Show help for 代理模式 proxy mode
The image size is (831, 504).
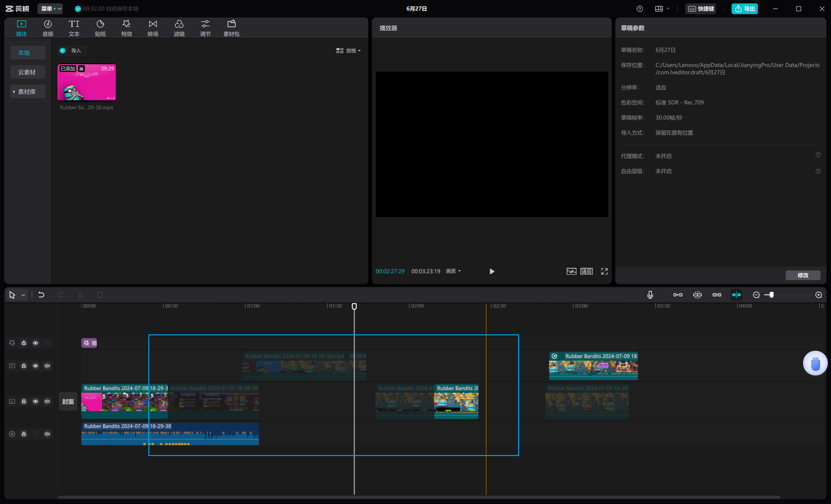point(818,155)
